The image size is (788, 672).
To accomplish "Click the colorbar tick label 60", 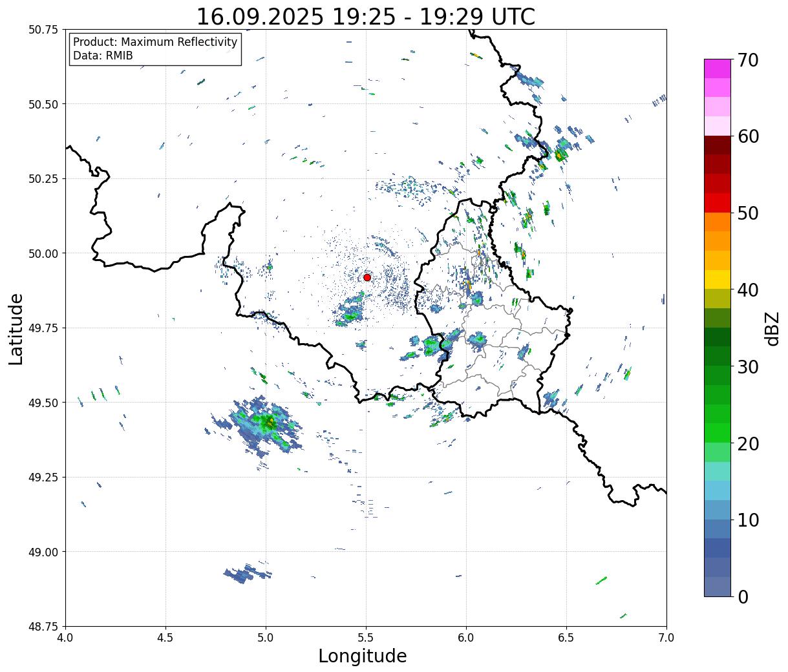I will click(x=748, y=136).
